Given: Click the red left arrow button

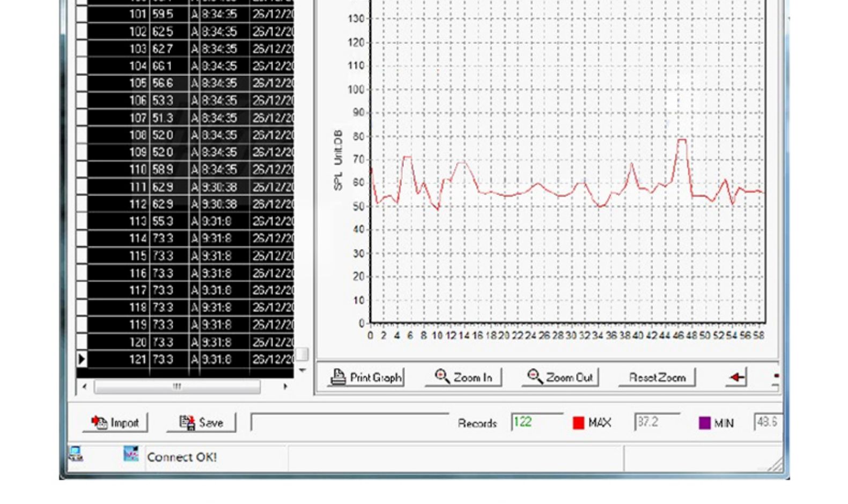Looking at the screenshot, I should (738, 377).
